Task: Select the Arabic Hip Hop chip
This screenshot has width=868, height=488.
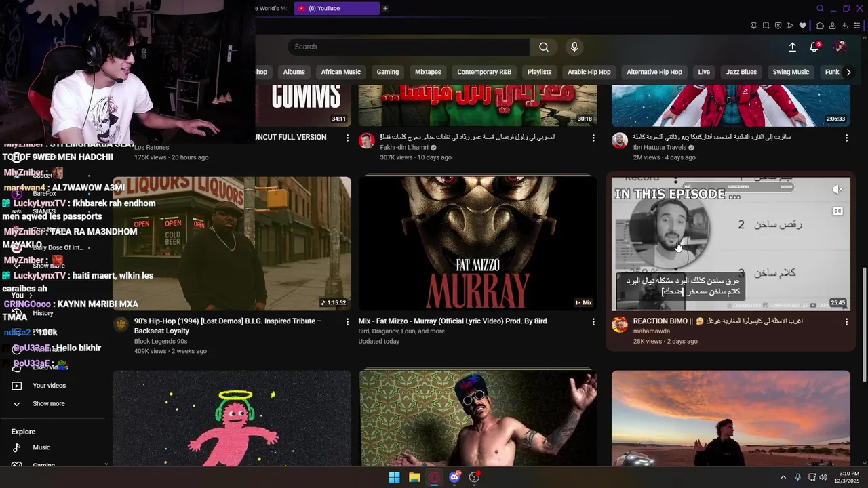Action: tap(589, 72)
